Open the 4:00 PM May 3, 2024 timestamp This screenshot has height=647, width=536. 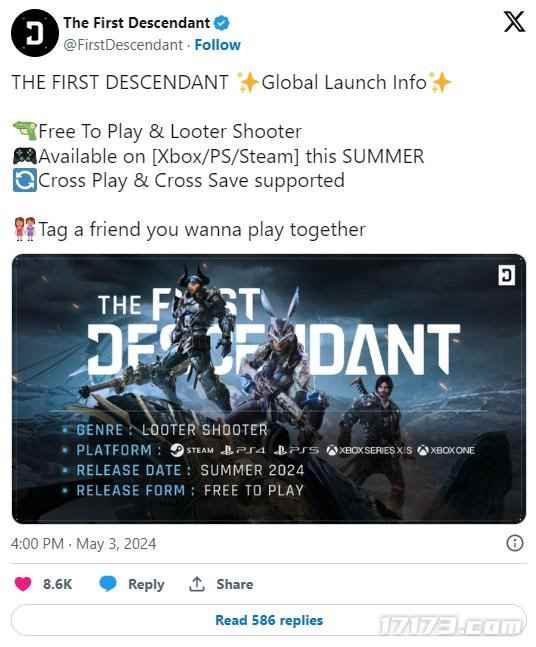pos(84,544)
